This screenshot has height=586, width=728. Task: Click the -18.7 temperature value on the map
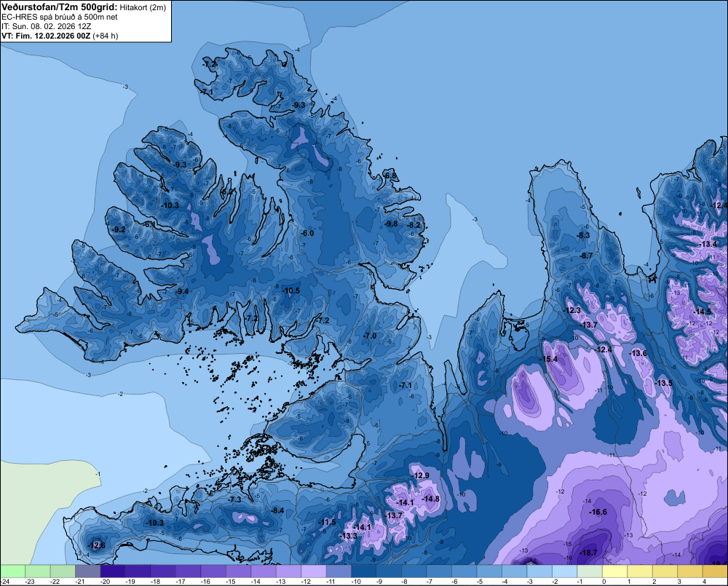tap(589, 553)
